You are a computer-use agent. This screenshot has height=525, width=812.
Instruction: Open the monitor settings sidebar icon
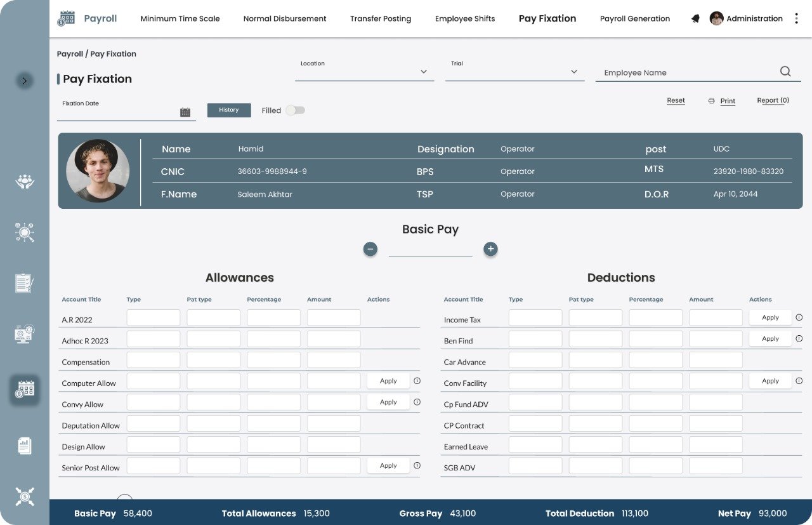[25, 334]
